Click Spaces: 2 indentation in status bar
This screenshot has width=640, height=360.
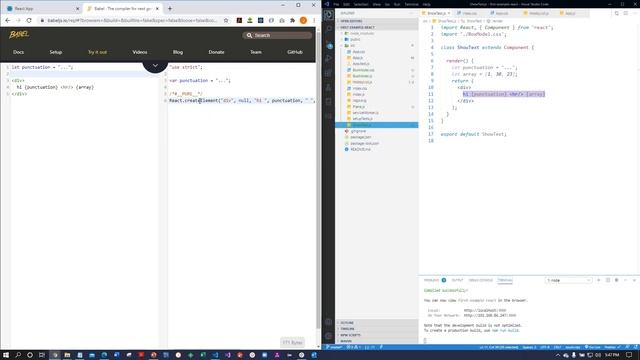click(529, 347)
